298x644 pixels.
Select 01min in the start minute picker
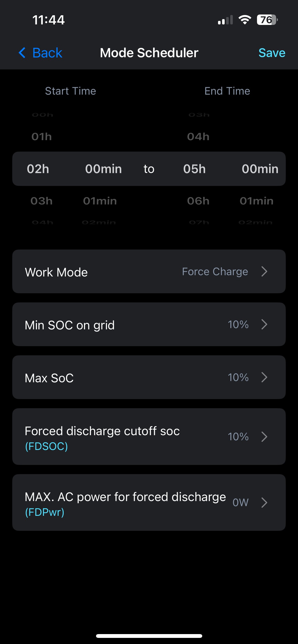click(x=100, y=201)
